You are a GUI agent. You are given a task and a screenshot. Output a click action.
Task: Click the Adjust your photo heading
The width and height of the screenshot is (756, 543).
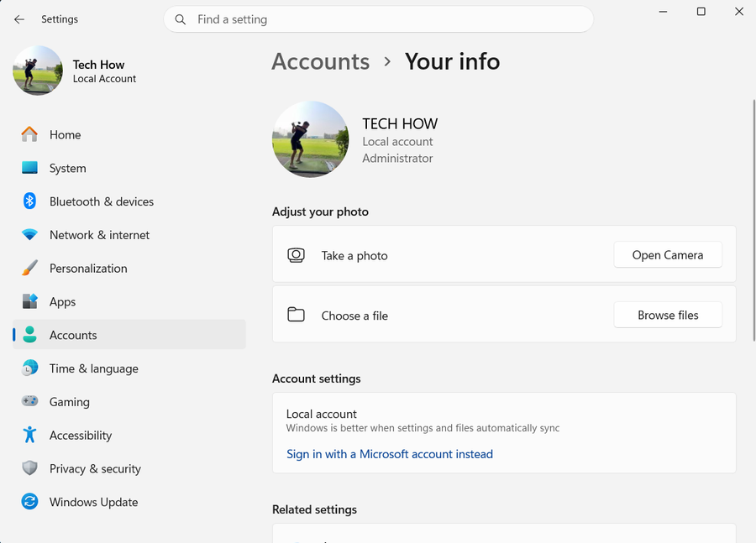click(320, 211)
